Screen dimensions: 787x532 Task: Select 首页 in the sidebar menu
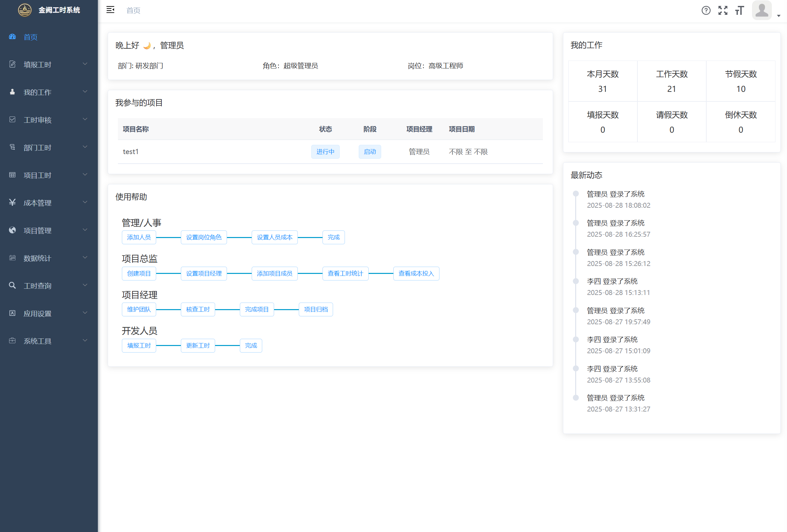coord(31,37)
